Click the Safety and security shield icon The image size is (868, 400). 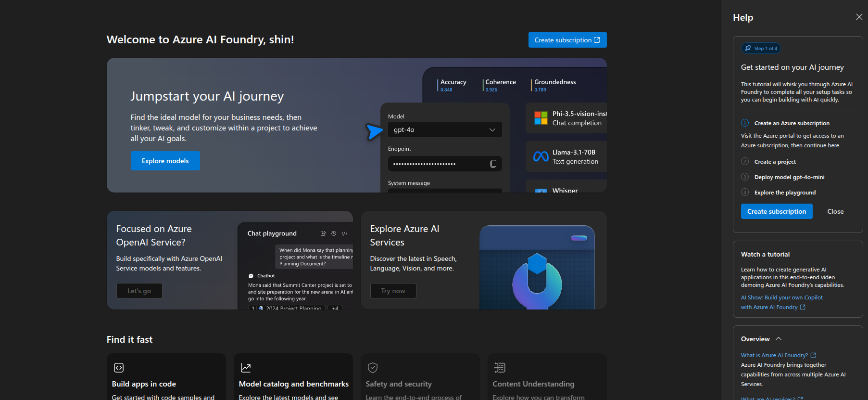[373, 368]
